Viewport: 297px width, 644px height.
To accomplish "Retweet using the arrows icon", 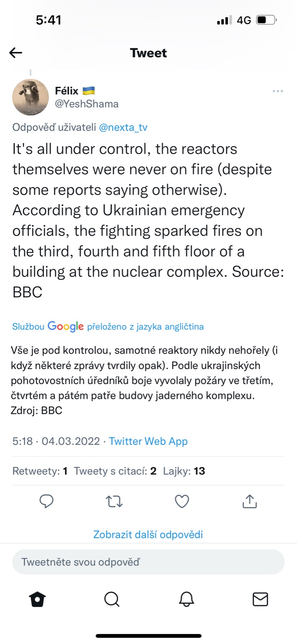I will (114, 502).
